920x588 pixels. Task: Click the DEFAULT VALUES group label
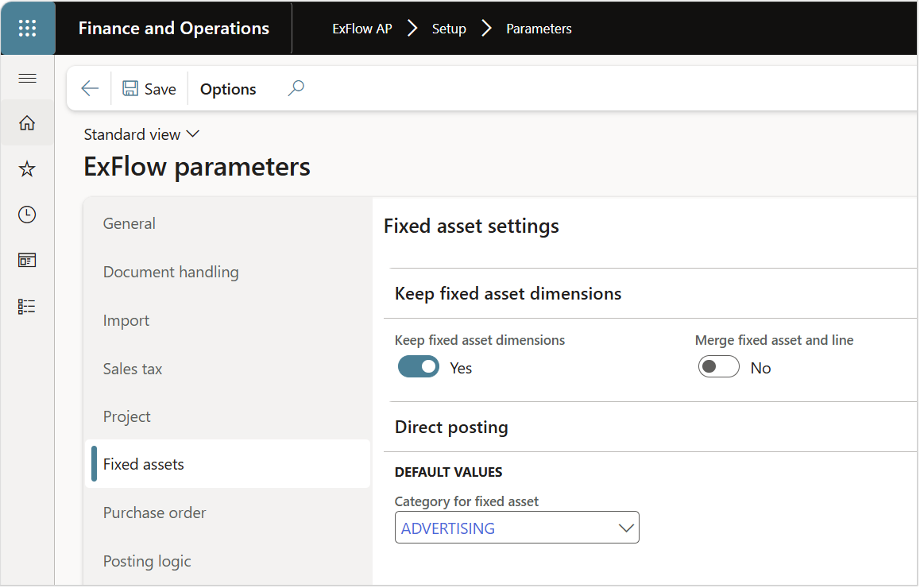coord(448,473)
